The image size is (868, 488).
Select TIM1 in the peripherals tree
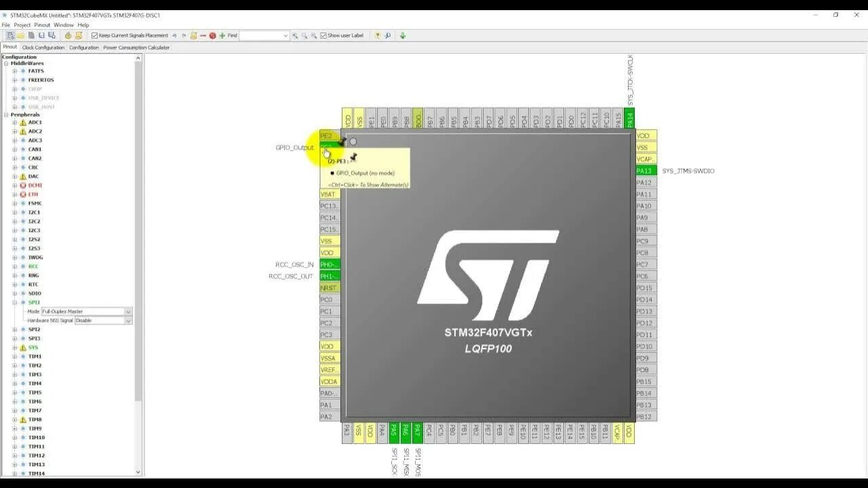[x=35, y=357]
